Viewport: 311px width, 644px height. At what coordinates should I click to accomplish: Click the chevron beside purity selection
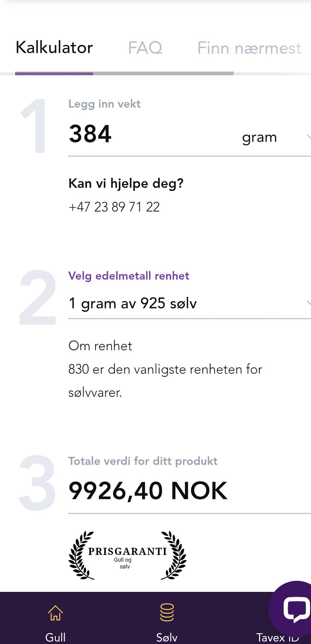(308, 303)
